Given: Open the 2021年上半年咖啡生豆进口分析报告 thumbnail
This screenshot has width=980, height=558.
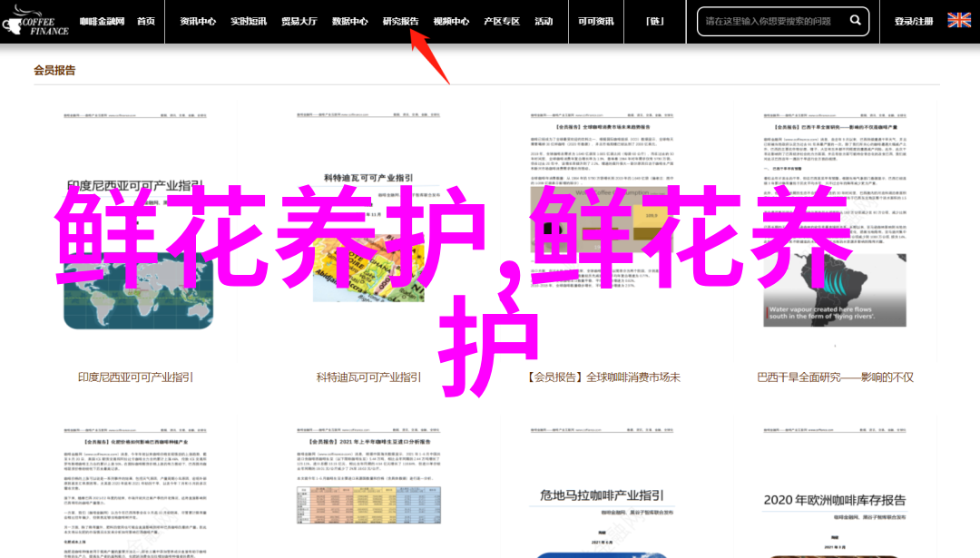Looking at the screenshot, I should pyautogui.click(x=368, y=487).
